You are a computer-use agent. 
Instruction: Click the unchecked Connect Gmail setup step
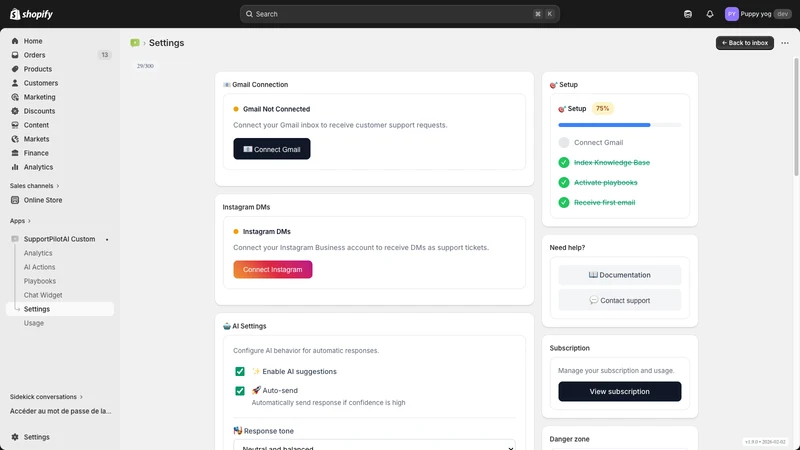click(564, 142)
